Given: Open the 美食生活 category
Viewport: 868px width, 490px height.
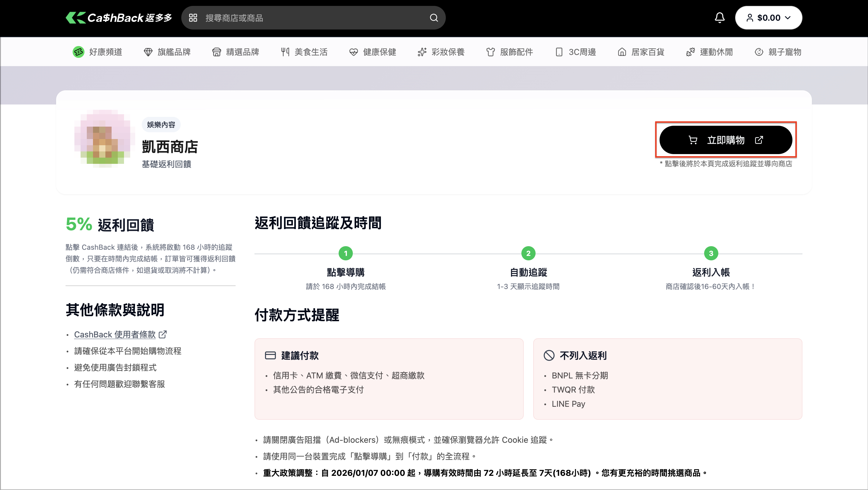Looking at the screenshot, I should click(304, 52).
